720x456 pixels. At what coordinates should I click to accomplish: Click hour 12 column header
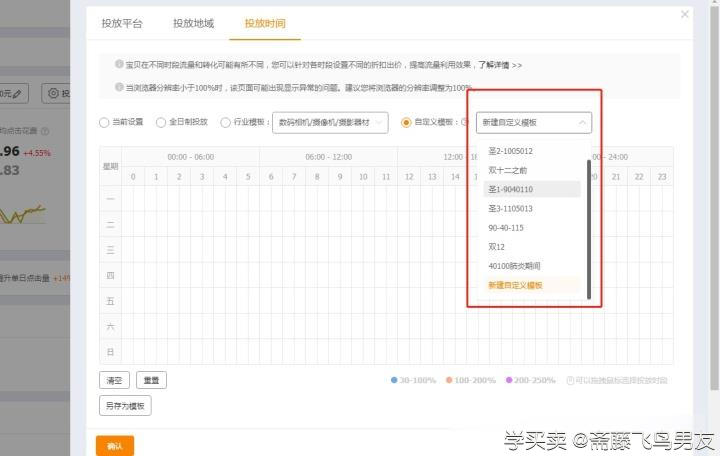coord(409,177)
